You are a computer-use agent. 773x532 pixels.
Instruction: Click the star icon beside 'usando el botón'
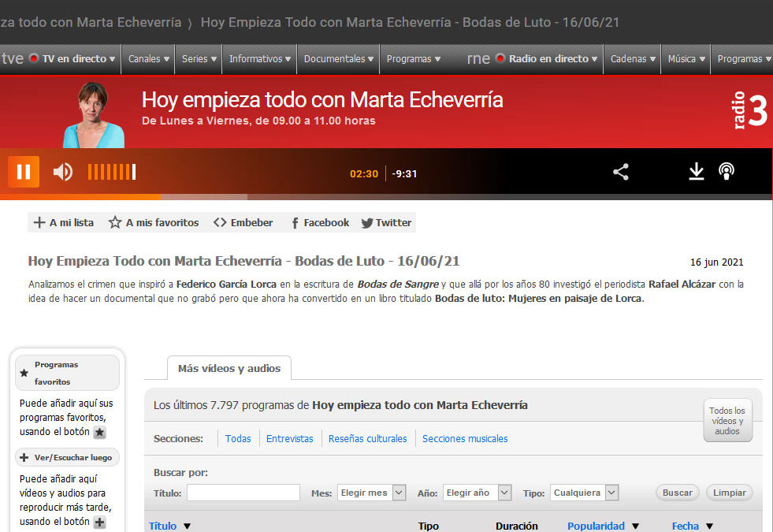pos(99,433)
